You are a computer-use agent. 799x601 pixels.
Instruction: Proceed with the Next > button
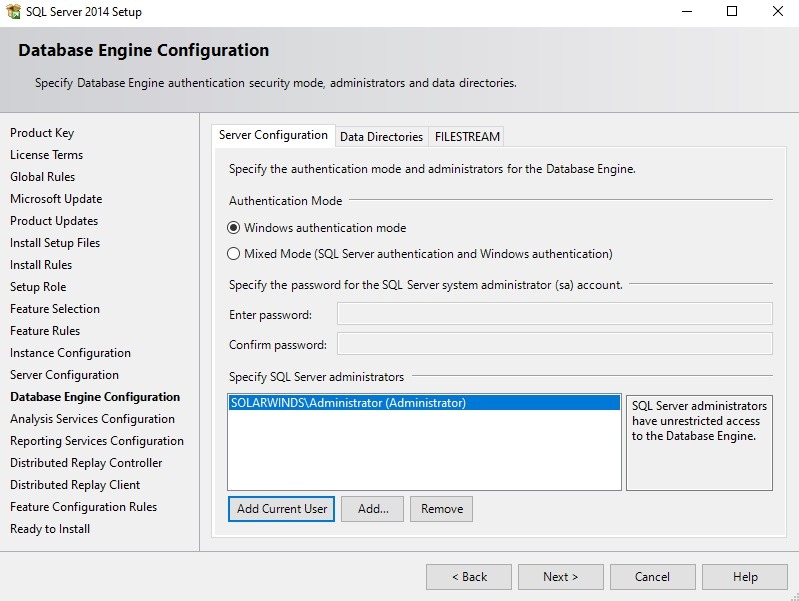561,577
